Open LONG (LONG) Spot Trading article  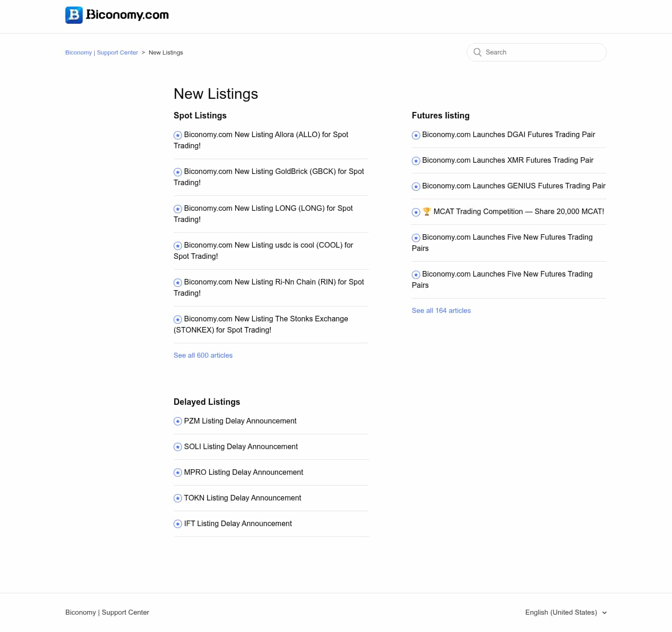tap(263, 214)
